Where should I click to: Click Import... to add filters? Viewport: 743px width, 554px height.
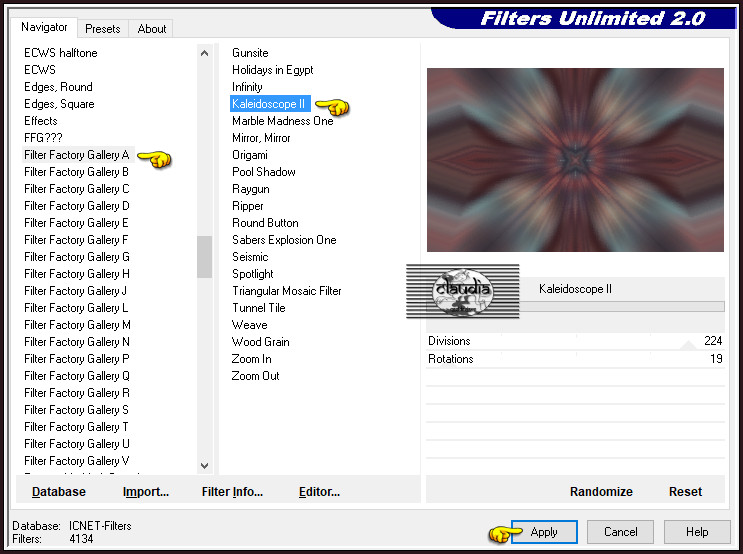click(x=145, y=491)
